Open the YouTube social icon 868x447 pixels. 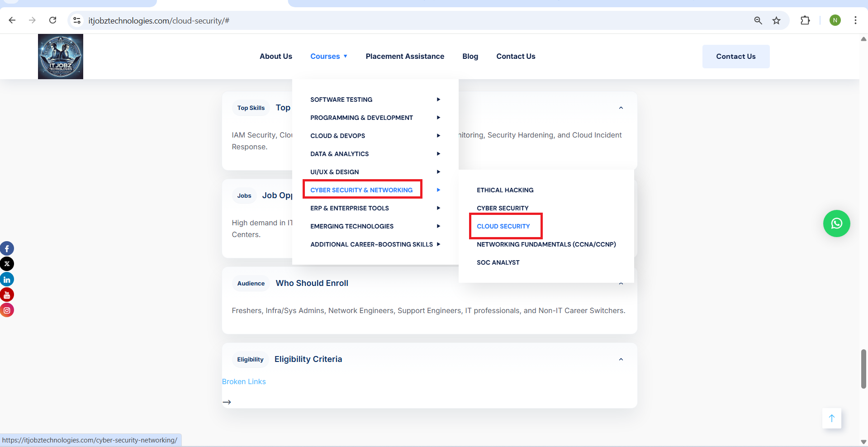tap(7, 295)
